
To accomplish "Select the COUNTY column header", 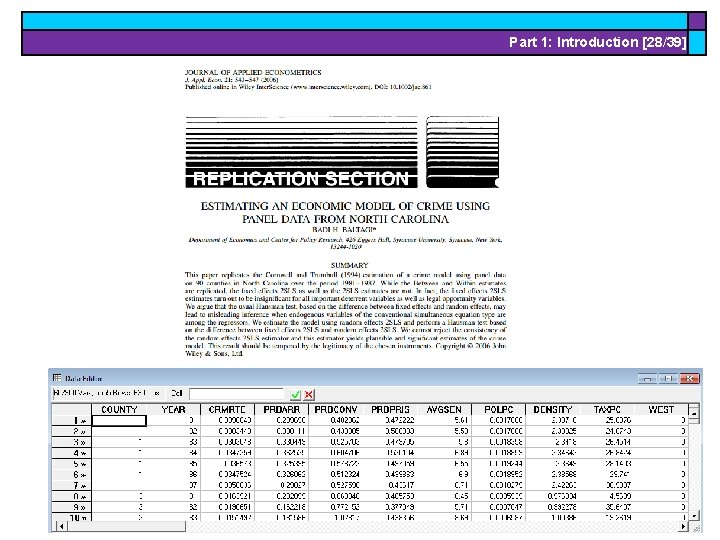I will (119, 409).
